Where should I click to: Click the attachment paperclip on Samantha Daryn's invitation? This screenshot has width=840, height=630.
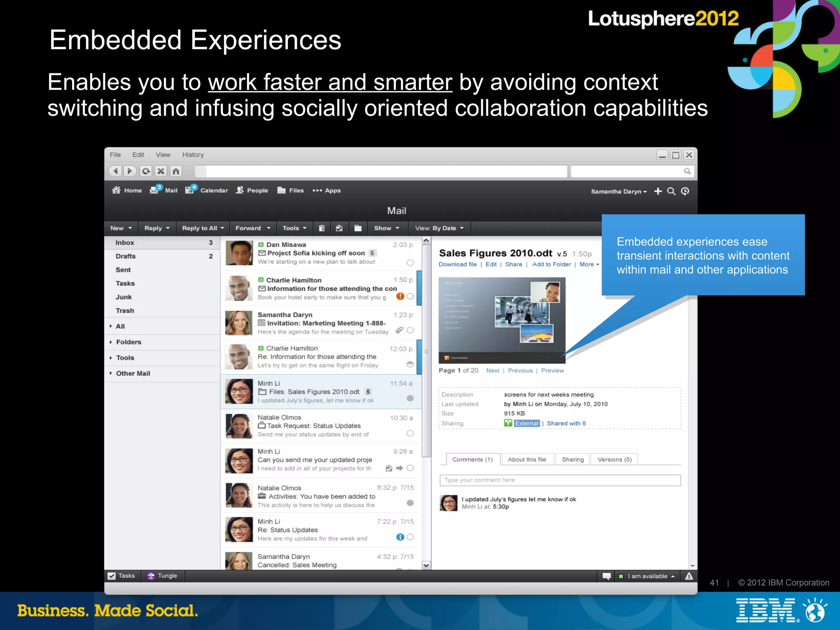click(399, 330)
